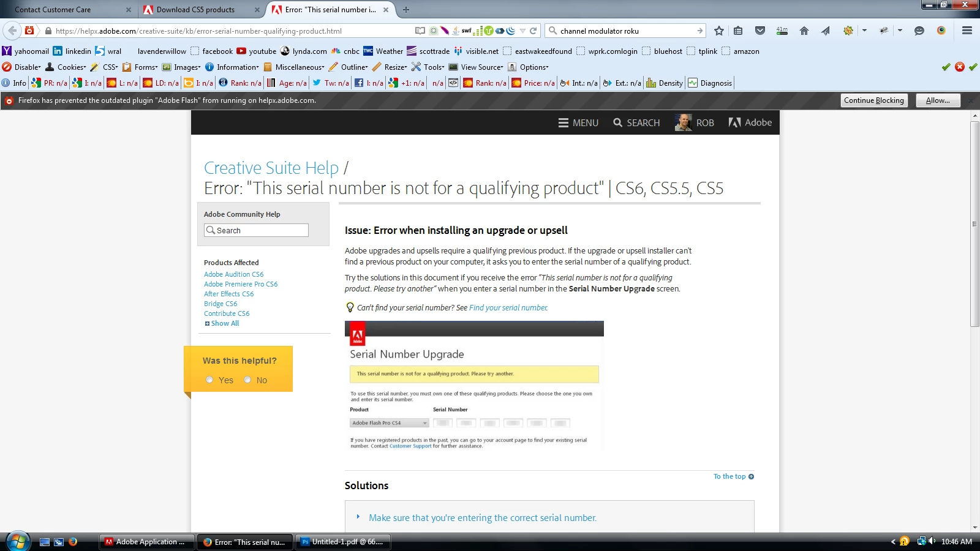Click the Adobe logo in page header

click(x=750, y=122)
